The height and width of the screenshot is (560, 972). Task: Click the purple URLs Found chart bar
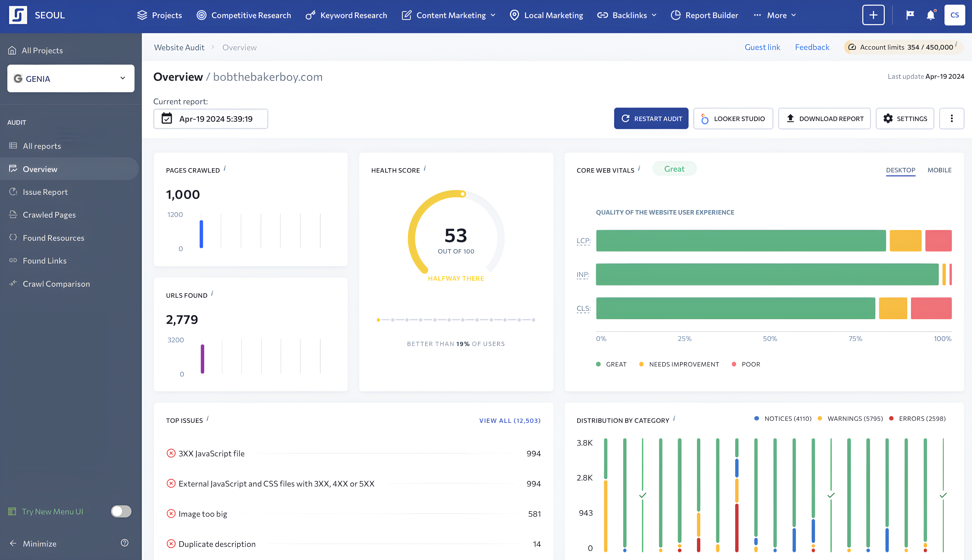click(202, 359)
